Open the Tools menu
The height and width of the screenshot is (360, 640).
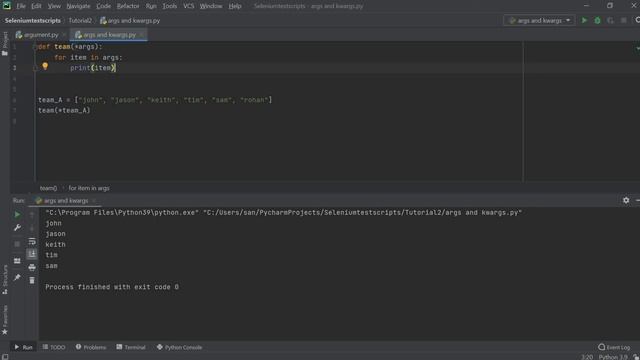pos(169,6)
